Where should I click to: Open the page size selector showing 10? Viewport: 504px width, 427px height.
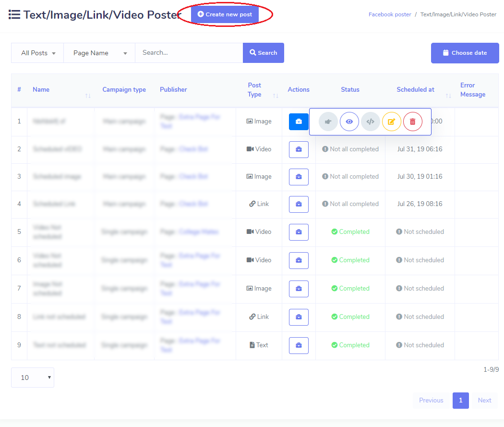point(32,378)
